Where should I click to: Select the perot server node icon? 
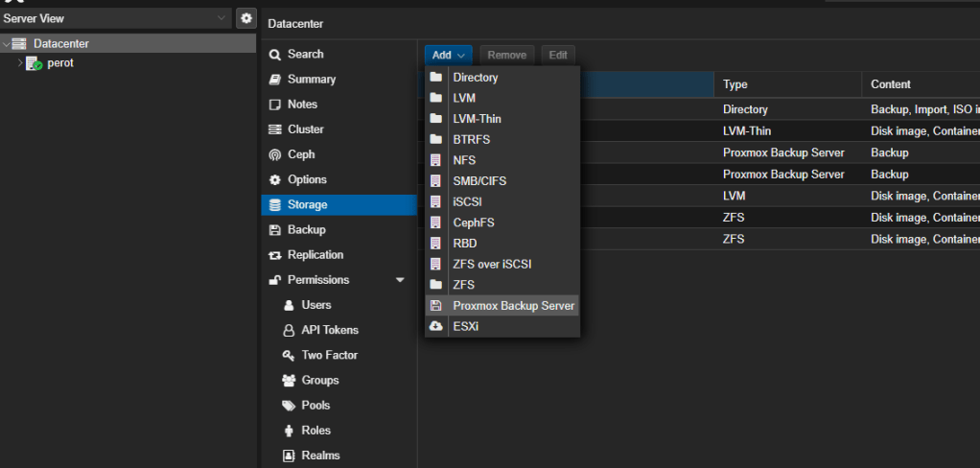pyautogui.click(x=34, y=63)
